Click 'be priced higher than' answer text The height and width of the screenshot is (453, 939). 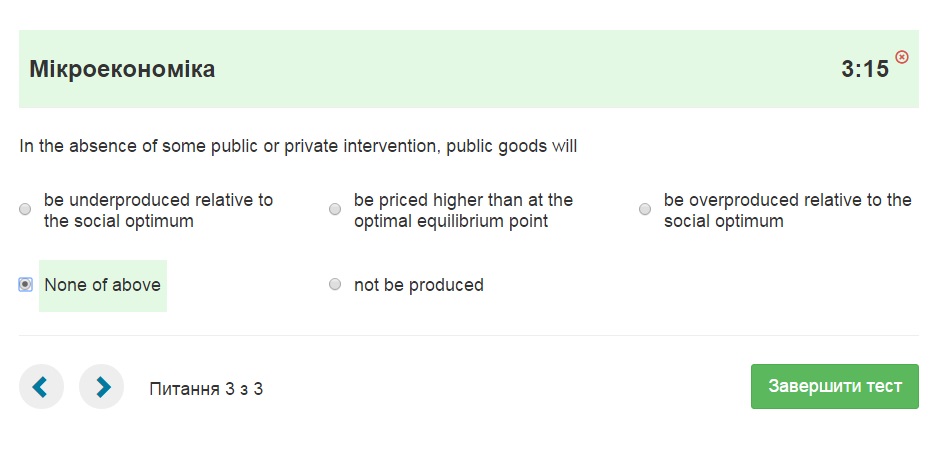[x=463, y=200]
